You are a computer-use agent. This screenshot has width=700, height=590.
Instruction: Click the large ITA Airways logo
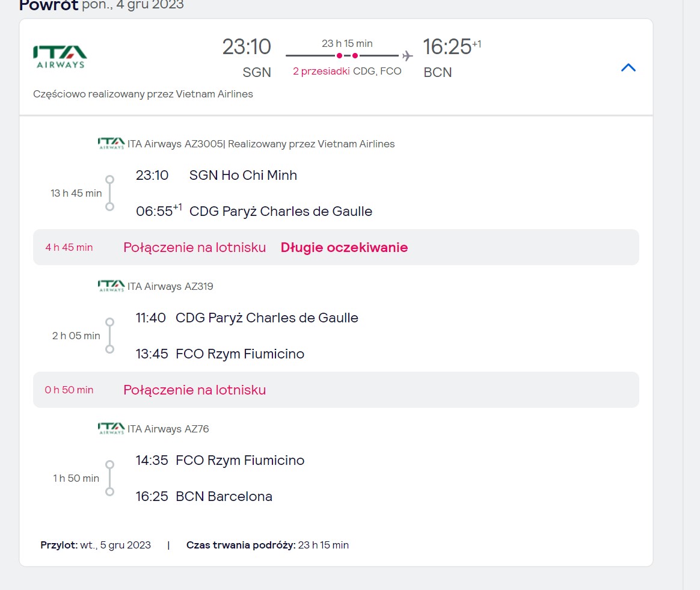point(60,57)
